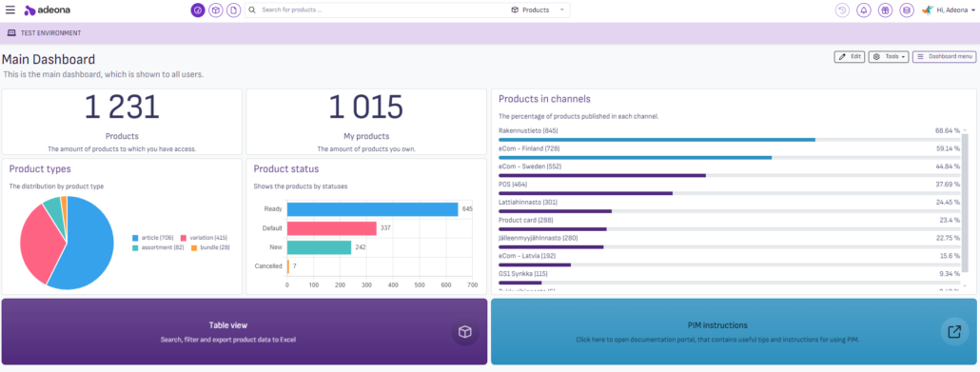
Task: Open the hamburger navigation menu
Action: pos(10,10)
